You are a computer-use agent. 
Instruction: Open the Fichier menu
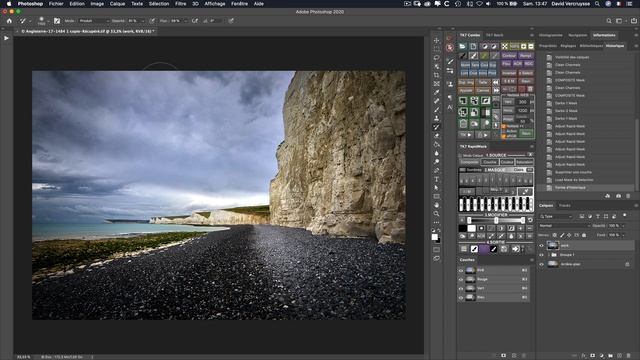[56, 4]
